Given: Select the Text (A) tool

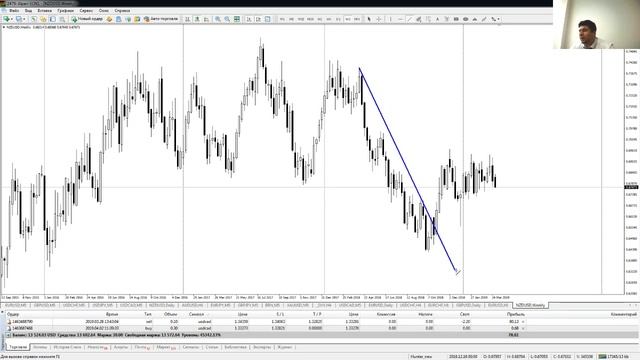Looking at the screenshot, I should coord(438,19).
